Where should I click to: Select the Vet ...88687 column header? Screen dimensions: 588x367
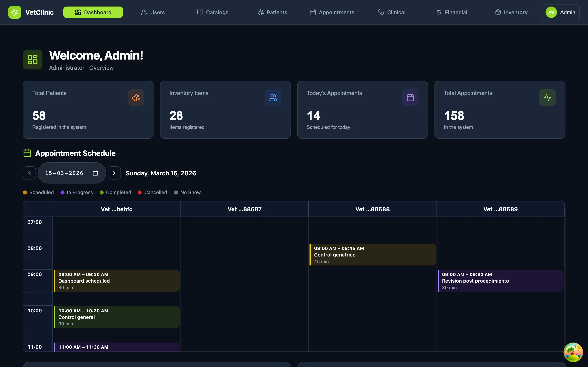(x=244, y=209)
